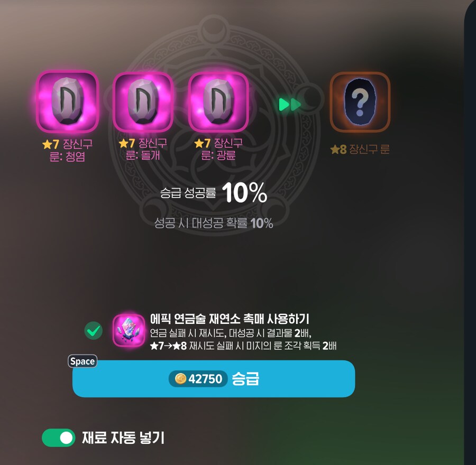Toggle off 재료 자동 넣기 switch
Viewport: 476px width, 465px height.
(x=58, y=438)
